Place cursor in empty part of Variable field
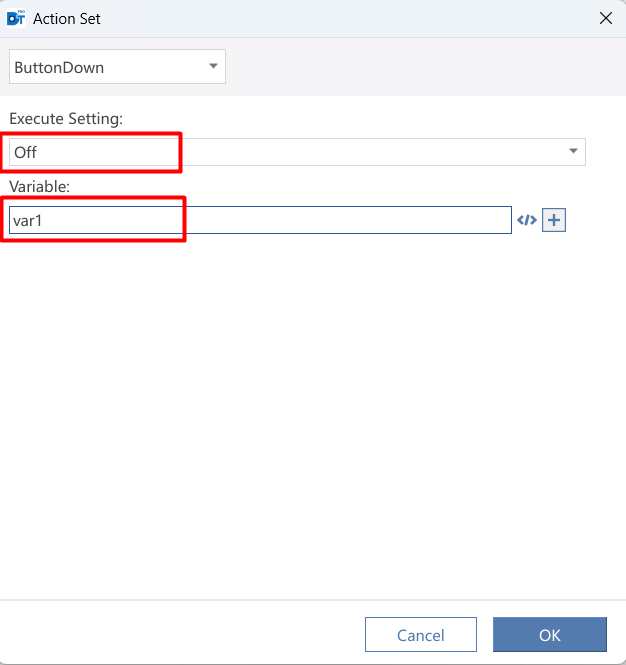 click(348, 220)
